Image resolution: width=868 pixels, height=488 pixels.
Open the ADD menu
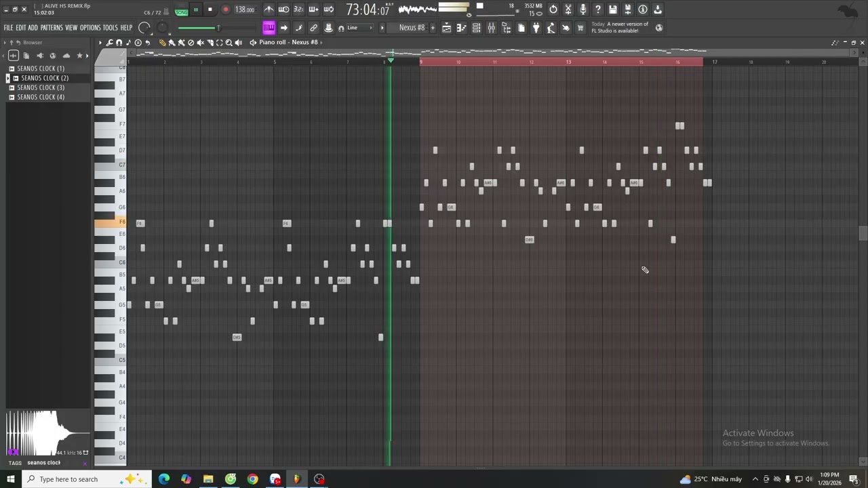click(x=33, y=28)
